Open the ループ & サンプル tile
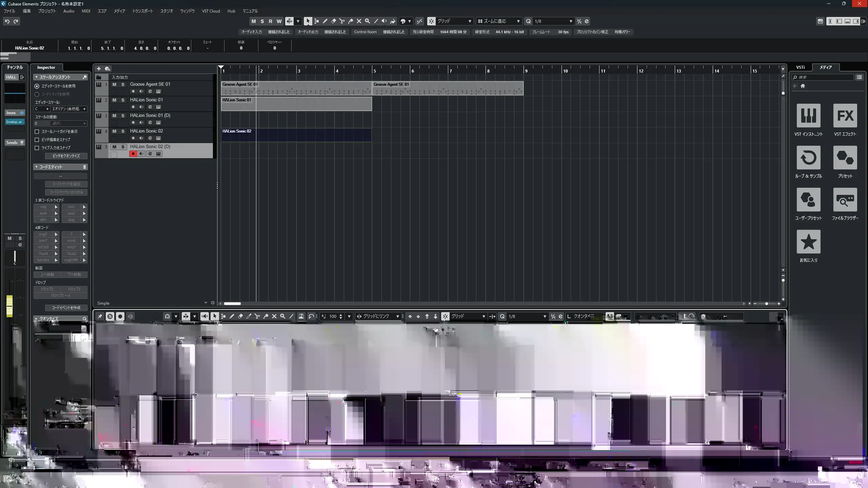868x488 pixels. click(808, 158)
